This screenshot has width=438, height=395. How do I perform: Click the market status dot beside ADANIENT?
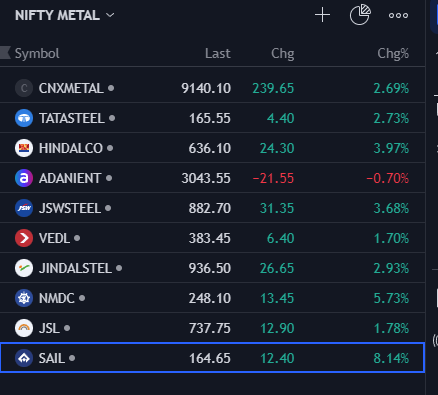click(x=109, y=178)
